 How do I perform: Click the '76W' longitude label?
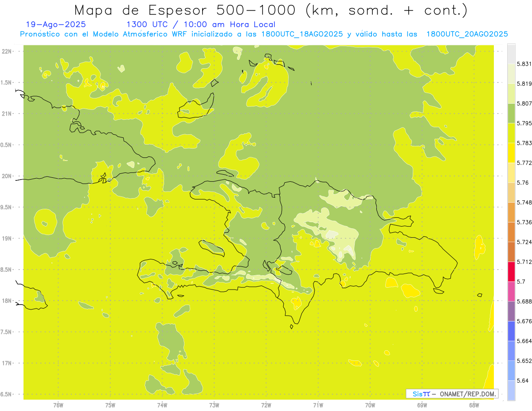58,405
